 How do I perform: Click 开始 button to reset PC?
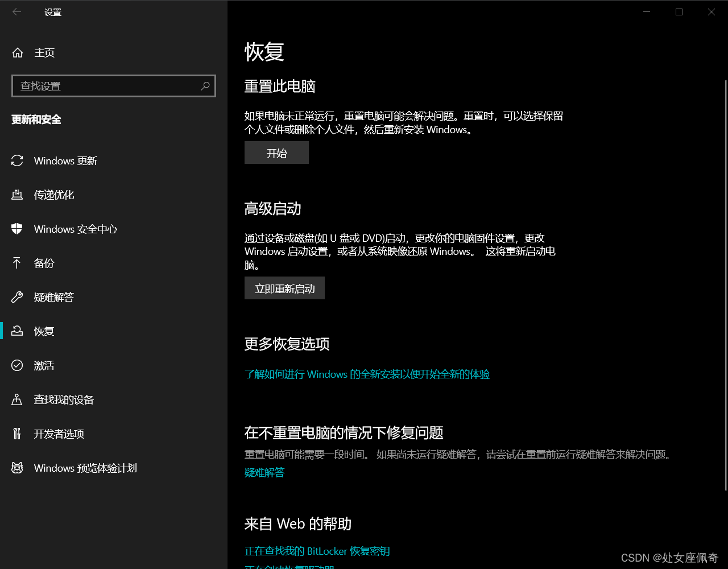tap(276, 153)
